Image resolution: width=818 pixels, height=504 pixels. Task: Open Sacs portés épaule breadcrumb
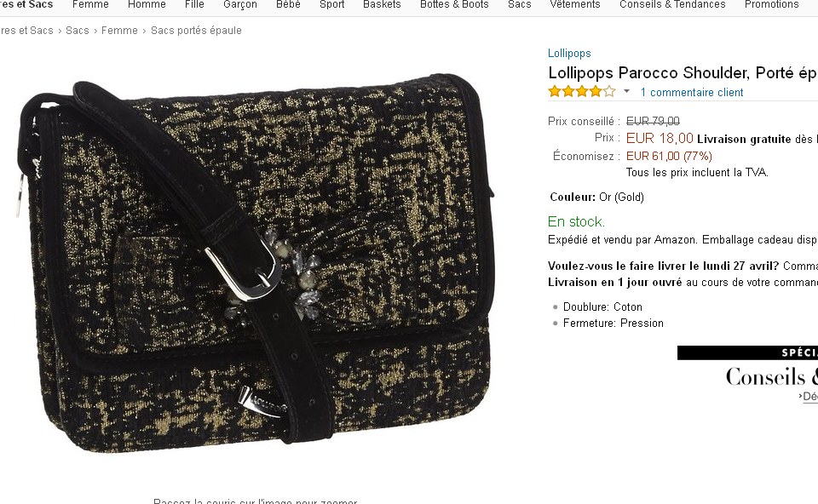(196, 31)
